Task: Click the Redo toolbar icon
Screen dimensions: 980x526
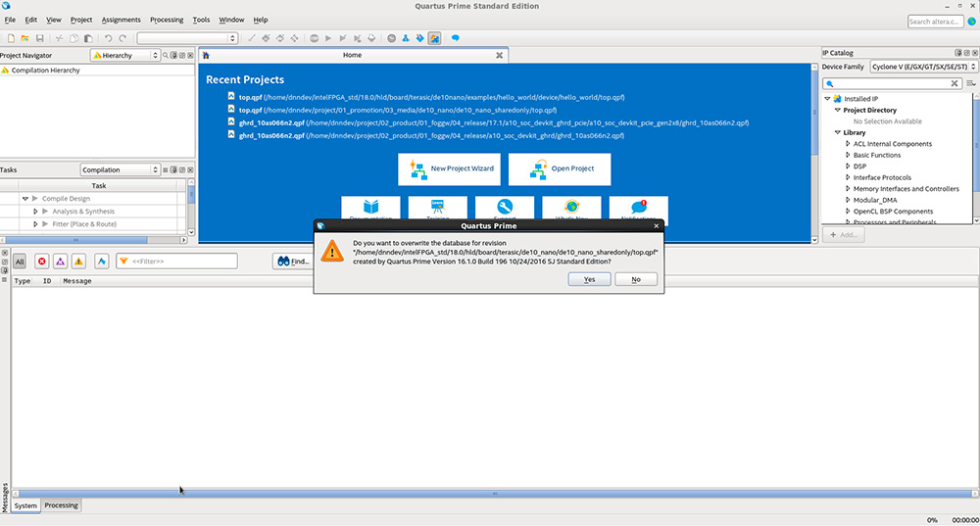Action: (x=122, y=38)
